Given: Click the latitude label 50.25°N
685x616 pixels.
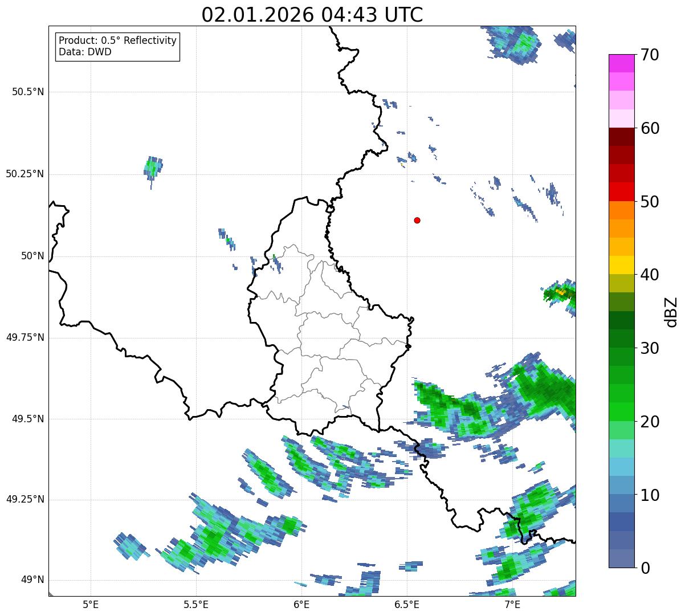Looking at the screenshot, I should 25,174.
